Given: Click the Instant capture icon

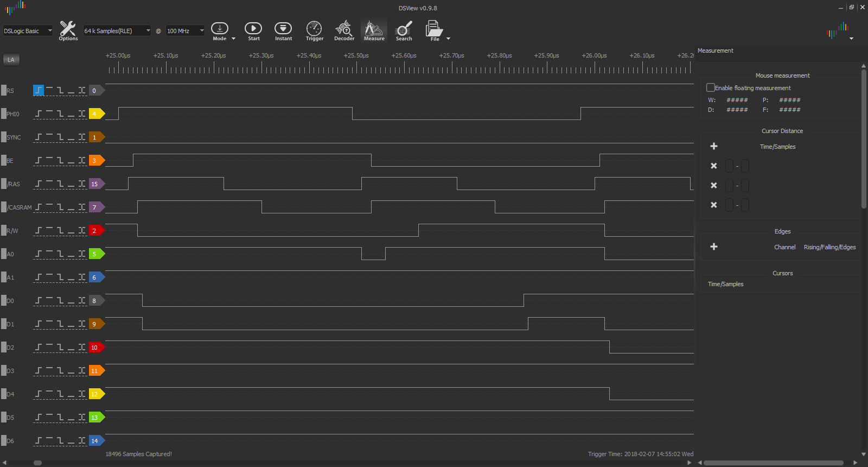Looking at the screenshot, I should tap(283, 30).
